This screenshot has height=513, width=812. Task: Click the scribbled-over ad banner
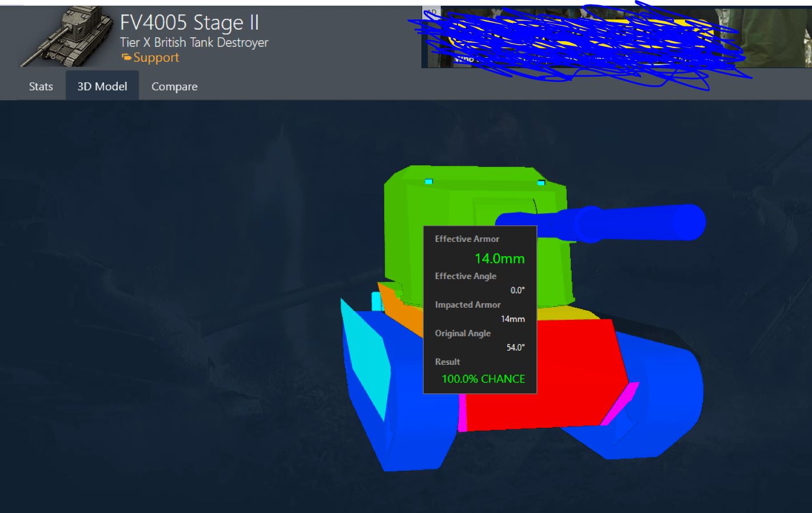point(616,37)
